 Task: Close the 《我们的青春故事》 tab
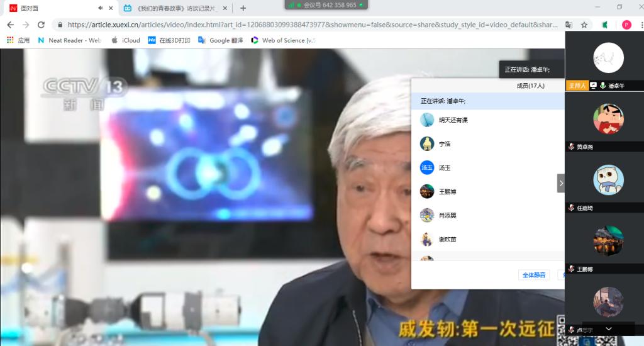click(225, 8)
